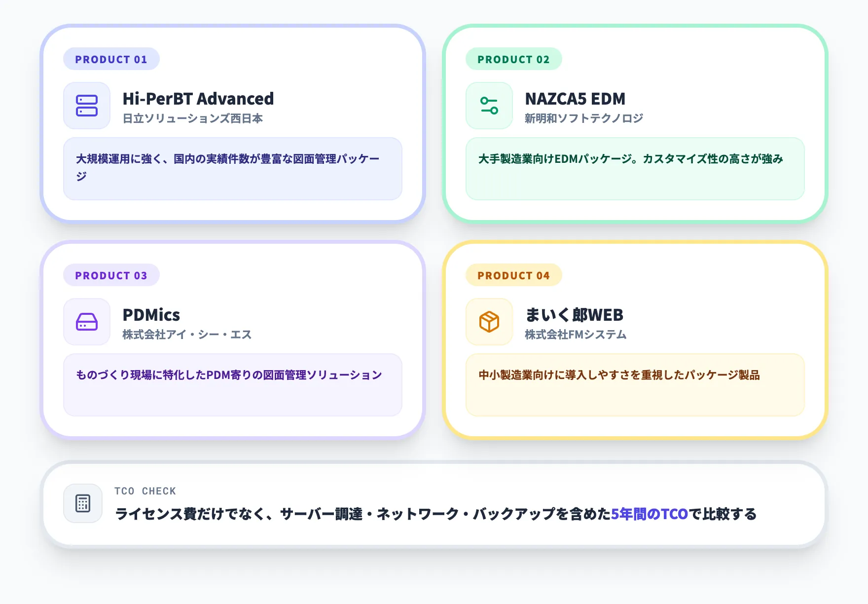Select the PRODUCT 04 badge on the yellow card

tap(513, 275)
